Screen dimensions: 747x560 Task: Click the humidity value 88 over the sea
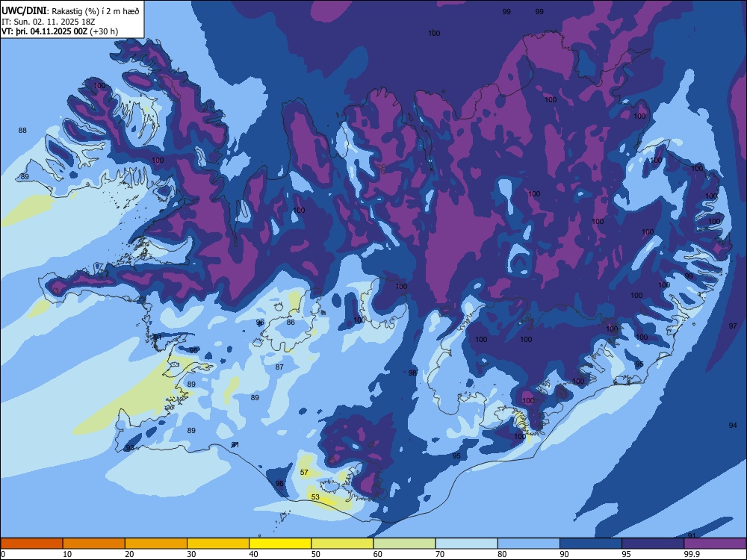coord(22,130)
